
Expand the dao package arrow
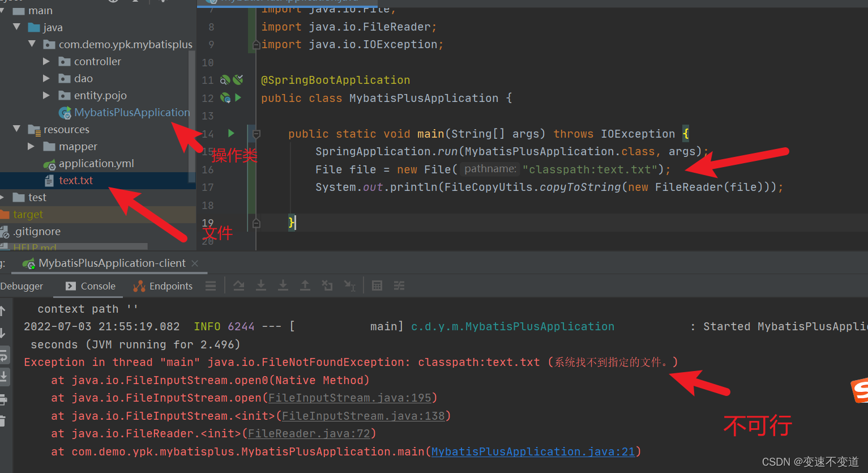46,78
